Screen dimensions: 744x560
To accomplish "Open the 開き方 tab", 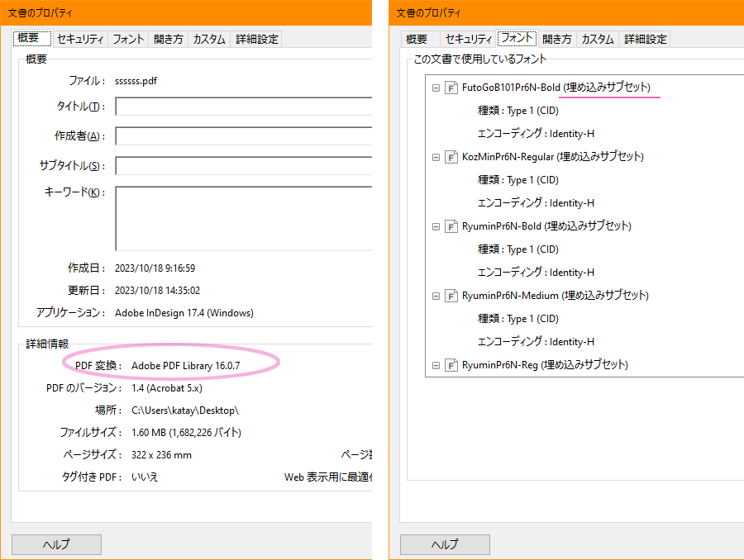I will tap(168, 38).
